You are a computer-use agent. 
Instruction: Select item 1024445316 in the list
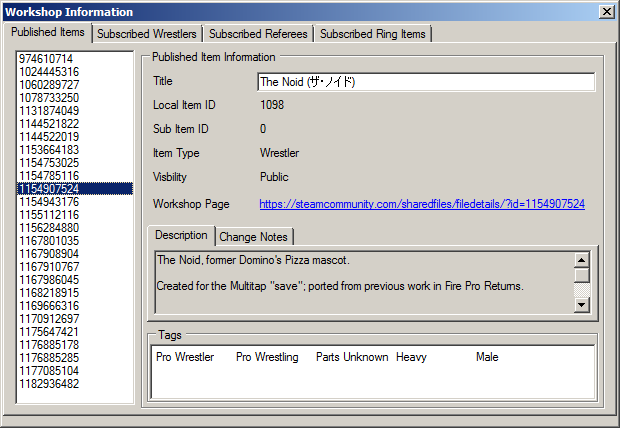(x=48, y=72)
